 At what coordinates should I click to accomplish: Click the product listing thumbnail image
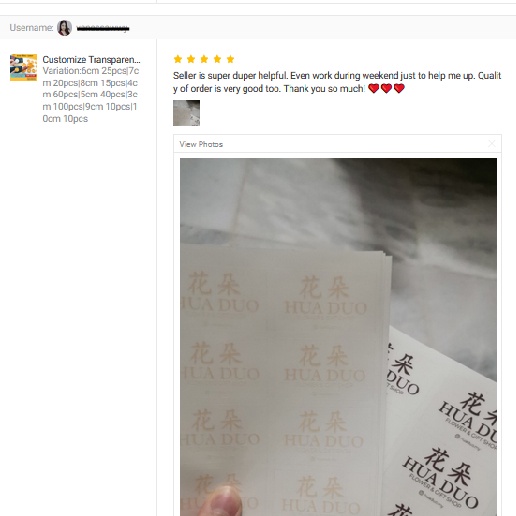click(x=23, y=67)
